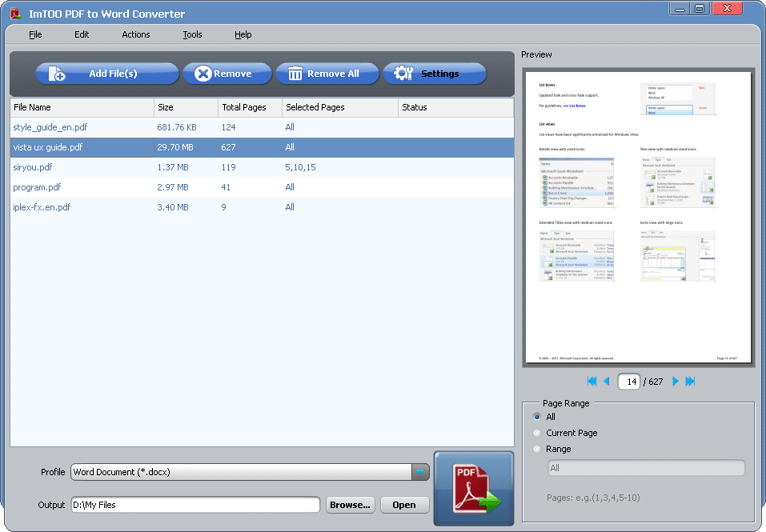
Task: Open the Help menu
Action: coord(243,34)
